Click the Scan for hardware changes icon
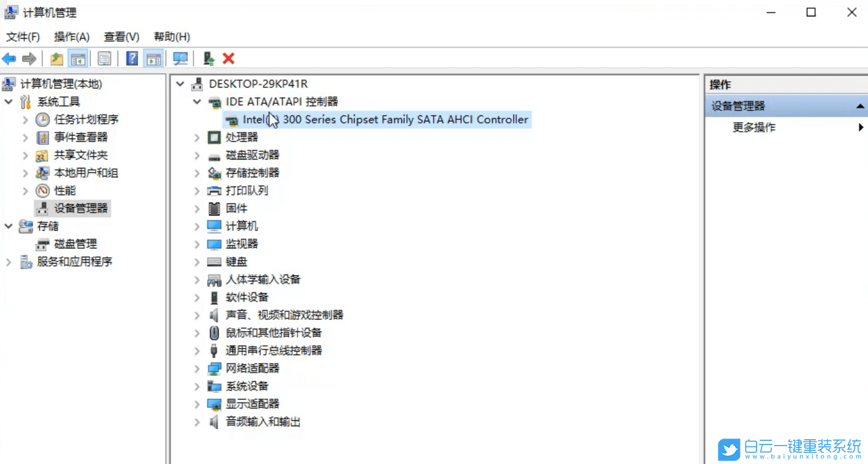868x464 pixels. pos(180,58)
